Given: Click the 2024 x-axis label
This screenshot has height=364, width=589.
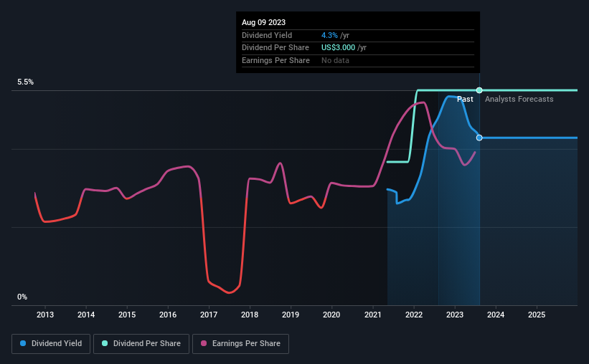Looking at the screenshot, I should click(x=496, y=315).
